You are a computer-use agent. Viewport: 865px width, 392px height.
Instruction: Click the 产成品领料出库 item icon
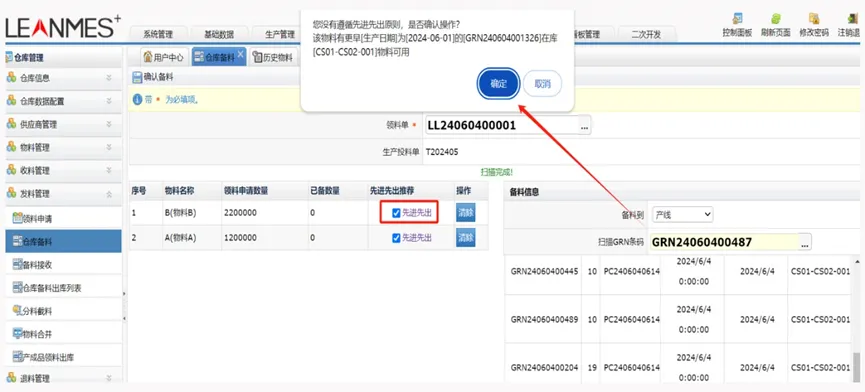click(17, 357)
